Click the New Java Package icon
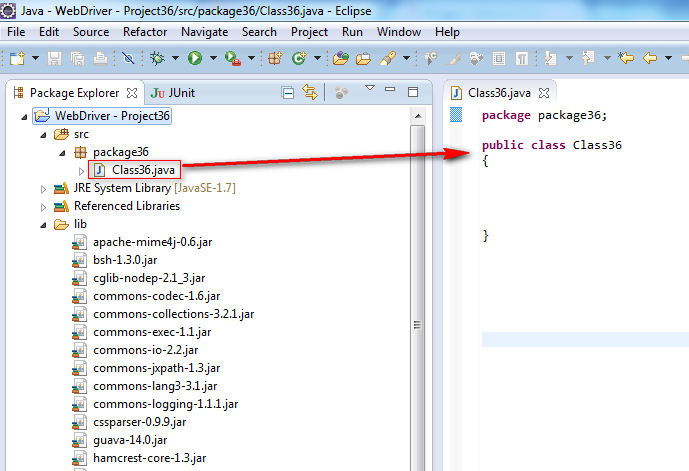Image resolution: width=689 pixels, height=471 pixels. click(x=276, y=58)
